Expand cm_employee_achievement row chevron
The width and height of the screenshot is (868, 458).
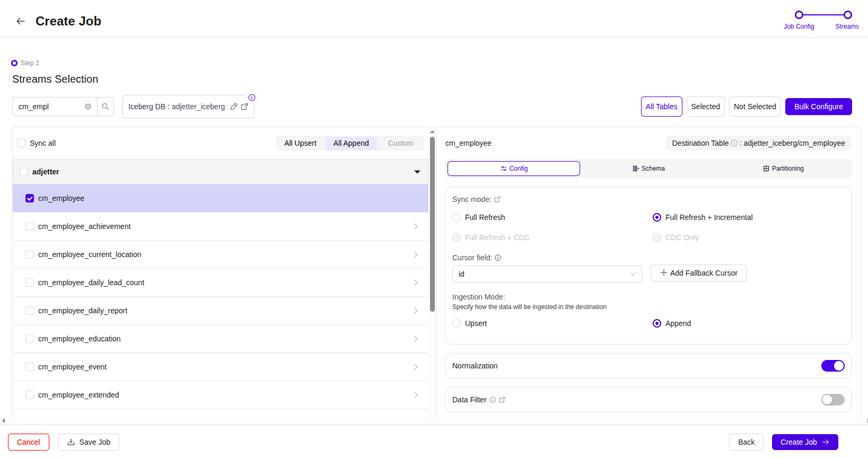point(416,226)
